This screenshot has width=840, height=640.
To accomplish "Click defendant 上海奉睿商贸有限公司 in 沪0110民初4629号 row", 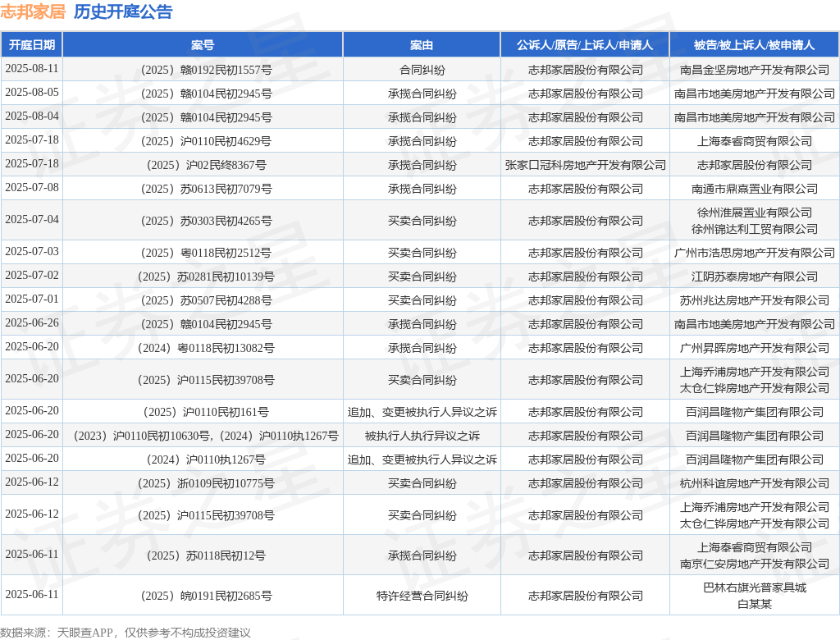I will click(755, 141).
